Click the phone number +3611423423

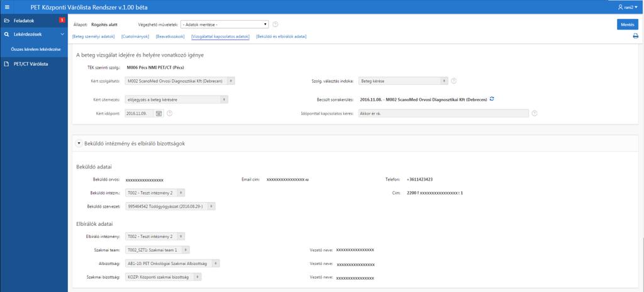(x=419, y=179)
